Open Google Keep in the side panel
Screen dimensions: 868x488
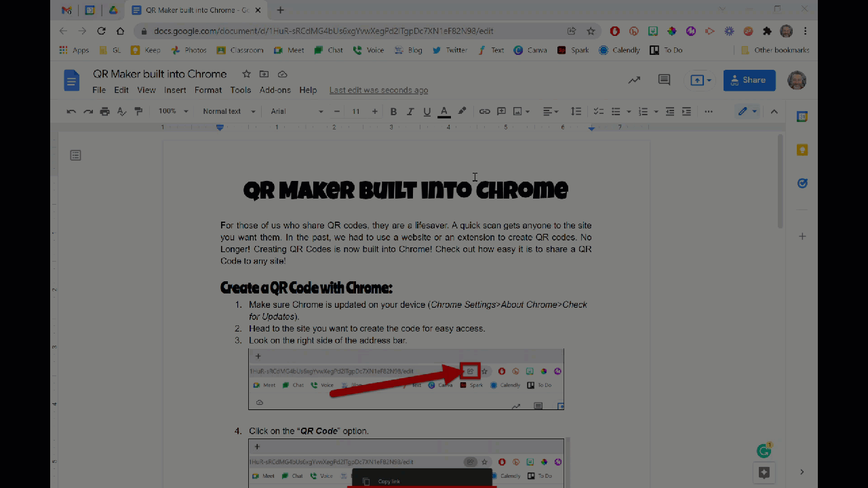point(802,150)
